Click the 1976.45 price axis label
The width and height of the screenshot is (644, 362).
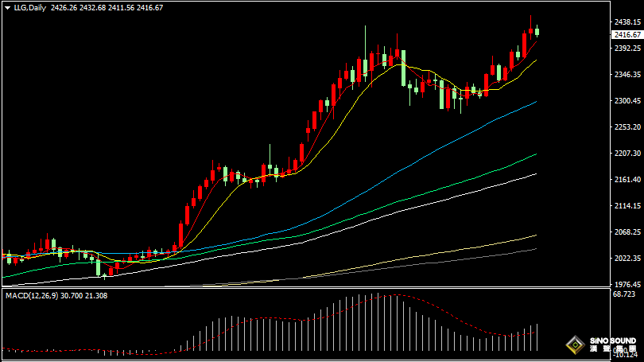pos(627,284)
